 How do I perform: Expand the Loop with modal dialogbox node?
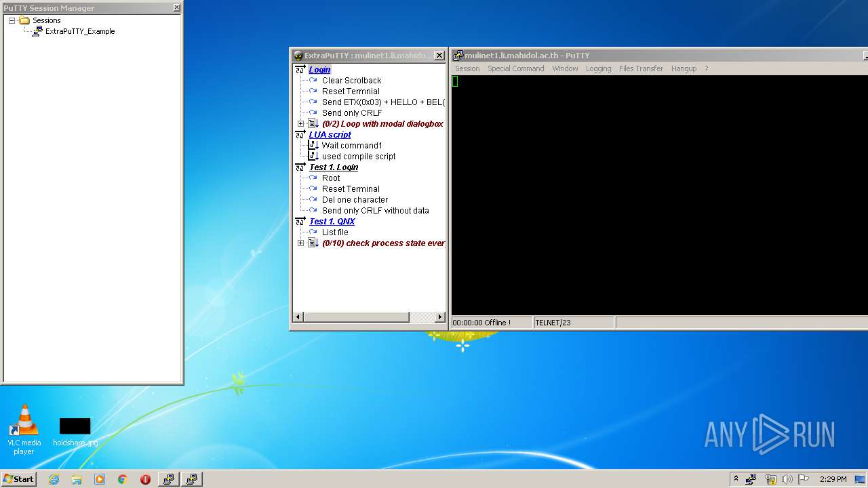[301, 123]
